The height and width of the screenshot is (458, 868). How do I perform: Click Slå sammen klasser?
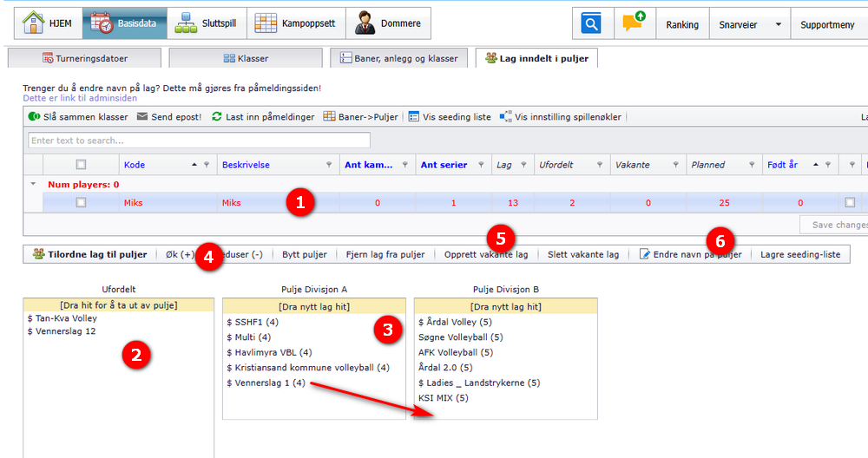pos(78,117)
